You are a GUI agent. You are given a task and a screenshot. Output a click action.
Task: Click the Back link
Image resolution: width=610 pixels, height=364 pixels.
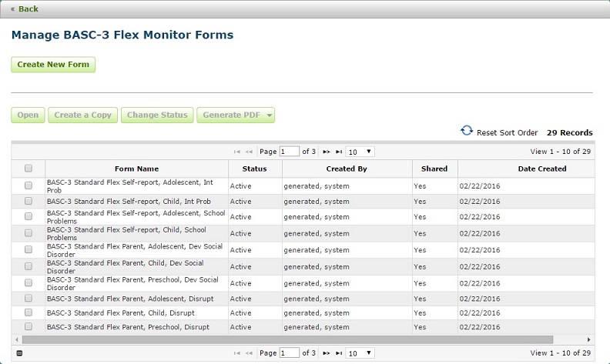tap(24, 9)
